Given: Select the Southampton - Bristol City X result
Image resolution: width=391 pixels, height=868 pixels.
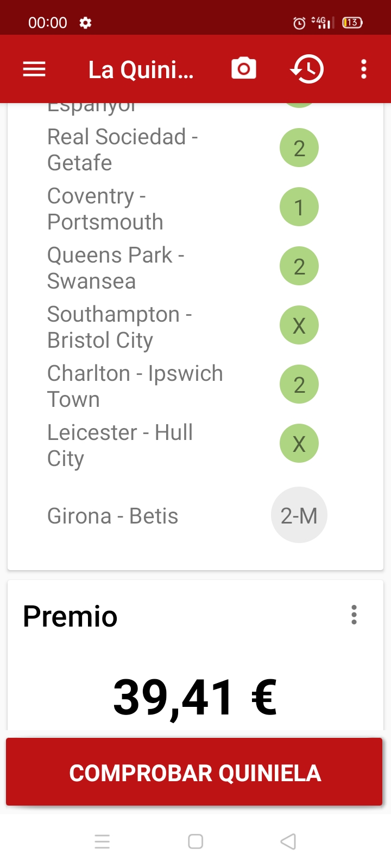Looking at the screenshot, I should coord(299,325).
